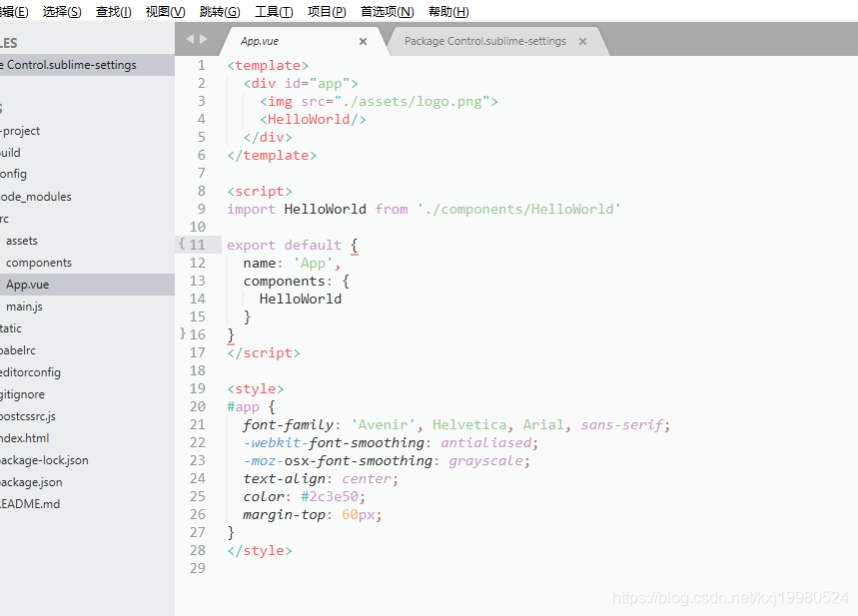Click line number 29 in gutter
Screen dimensions: 858x616
pos(198,568)
